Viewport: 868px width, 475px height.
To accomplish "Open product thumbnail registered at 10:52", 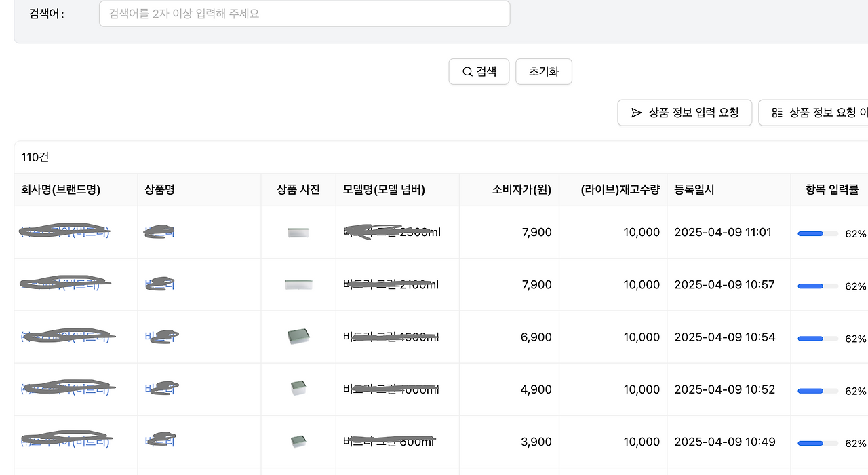I will (298, 388).
